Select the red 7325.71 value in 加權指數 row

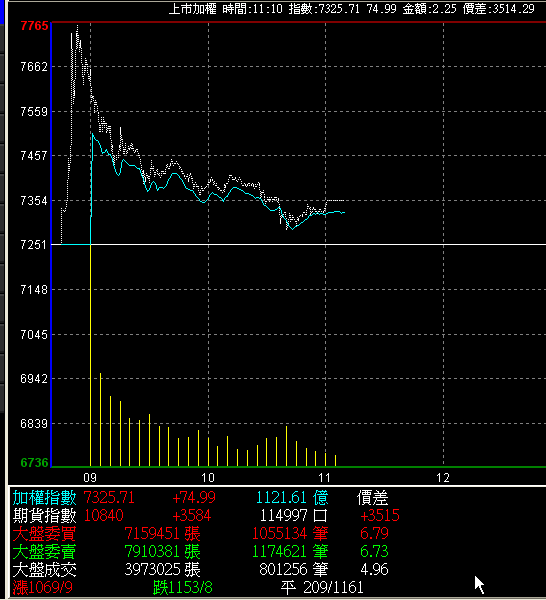(109, 498)
